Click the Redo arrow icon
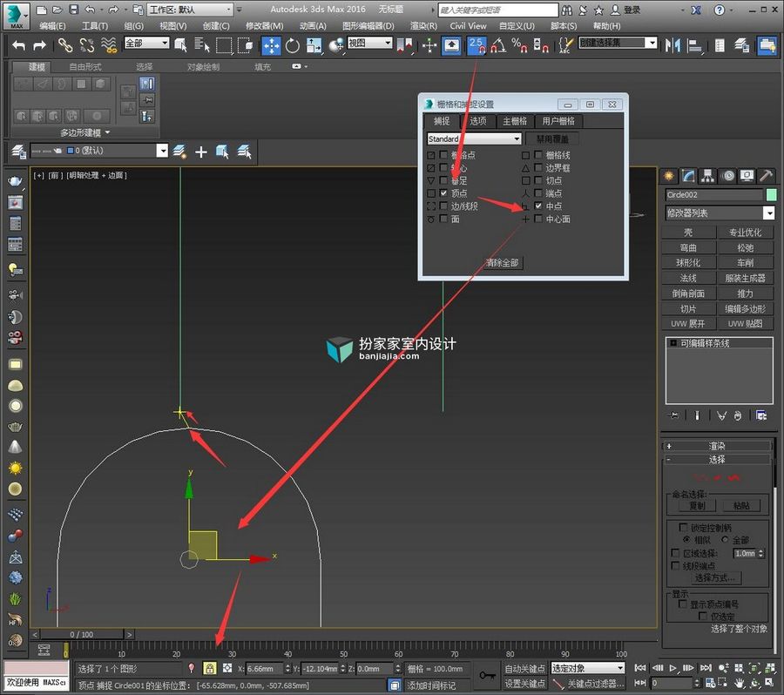The image size is (784, 695). point(39,45)
